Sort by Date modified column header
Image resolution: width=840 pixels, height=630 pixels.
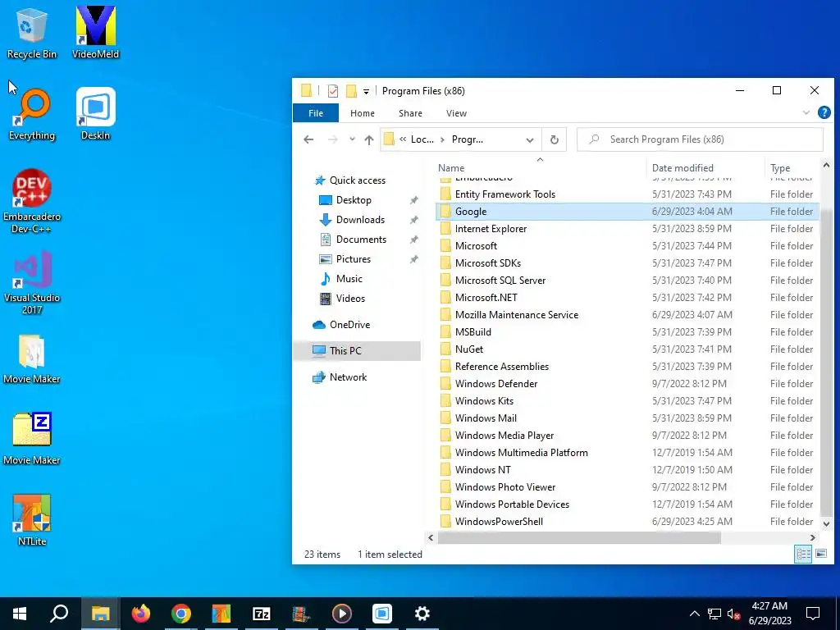[x=705, y=167]
